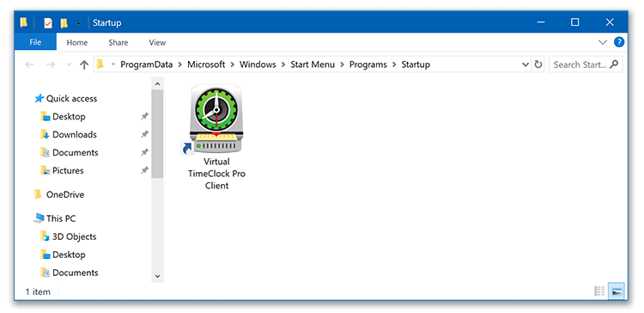This screenshot has width=644, height=313.
Task: Go back with the Back arrow
Action: (x=29, y=64)
